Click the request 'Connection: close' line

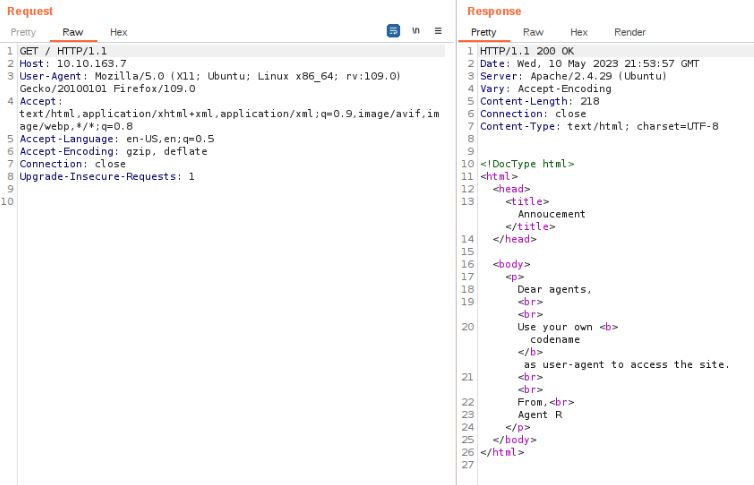coord(73,164)
